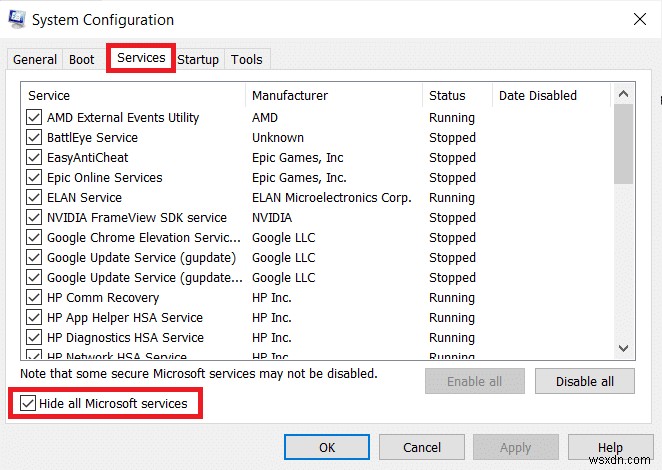Click the scrollbar down arrow in services list
This screenshot has width=662, height=470.
click(x=623, y=348)
